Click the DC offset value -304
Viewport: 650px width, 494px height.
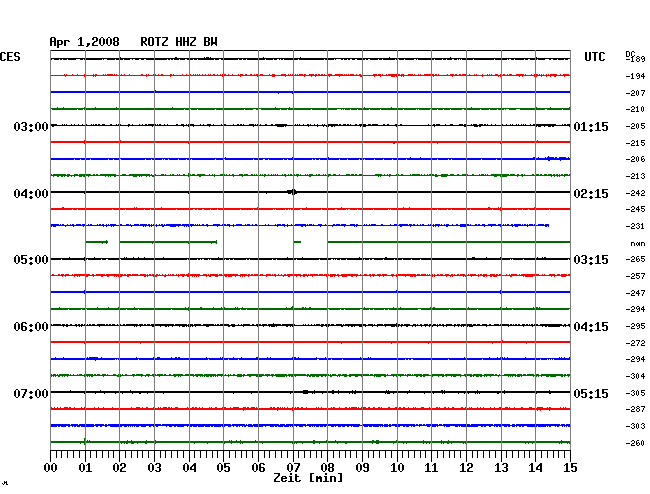635,376
